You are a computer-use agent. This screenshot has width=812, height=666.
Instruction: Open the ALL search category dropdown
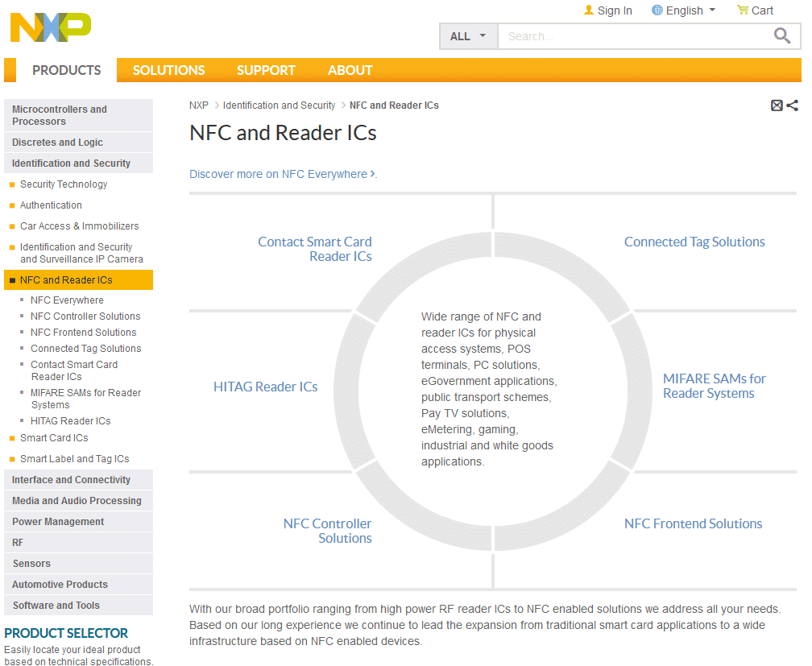coord(468,36)
